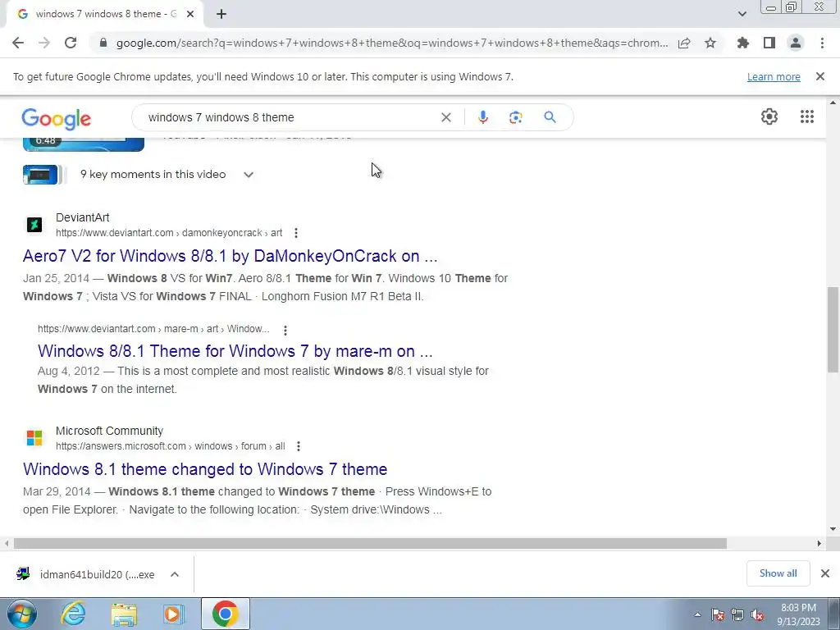Viewport: 840px width, 630px height.
Task: Open Google quick settings gear
Action: [769, 116]
